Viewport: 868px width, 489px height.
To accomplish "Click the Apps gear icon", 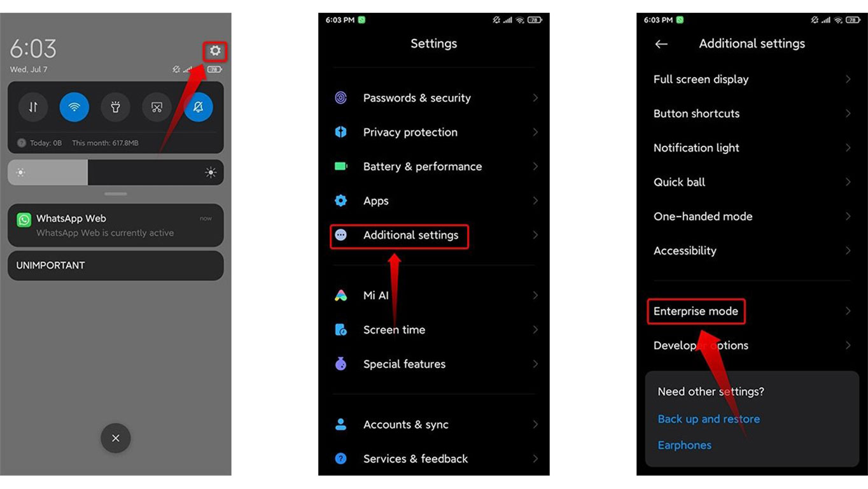I will click(341, 201).
